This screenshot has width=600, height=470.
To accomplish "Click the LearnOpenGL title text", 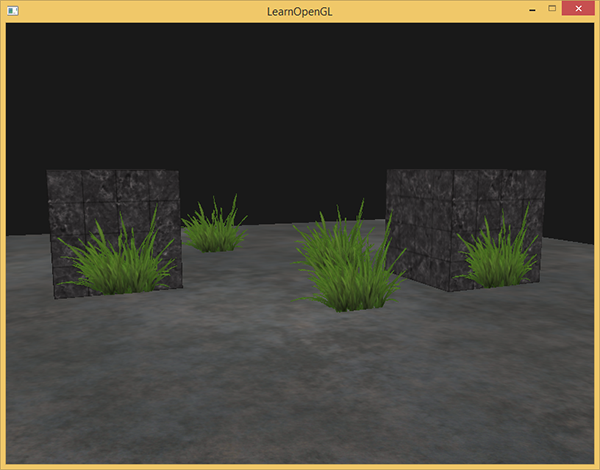I will (299, 9).
